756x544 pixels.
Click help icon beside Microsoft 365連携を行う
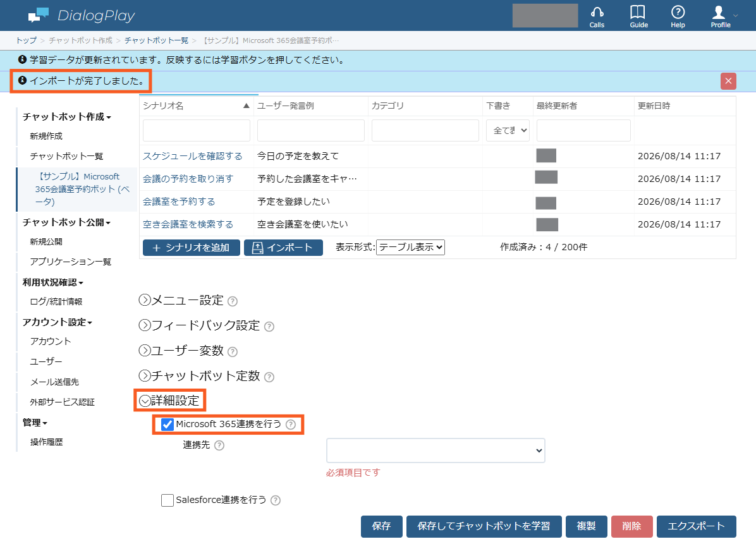[x=291, y=425]
